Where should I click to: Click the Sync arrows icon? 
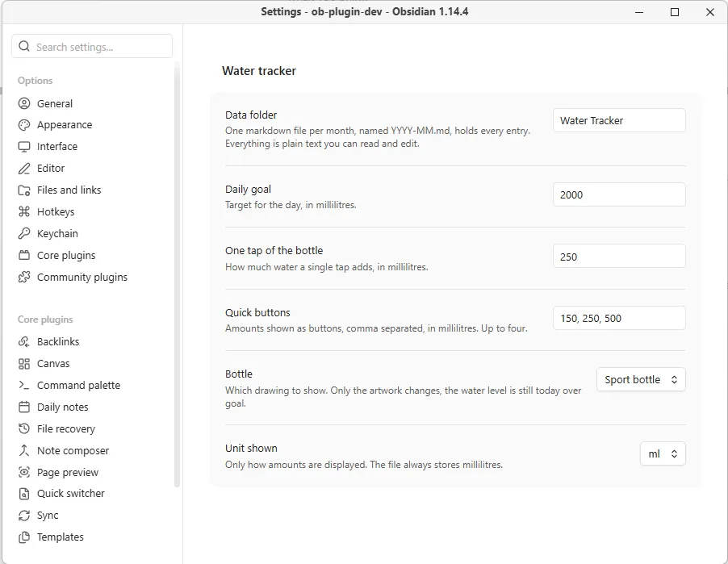click(24, 516)
